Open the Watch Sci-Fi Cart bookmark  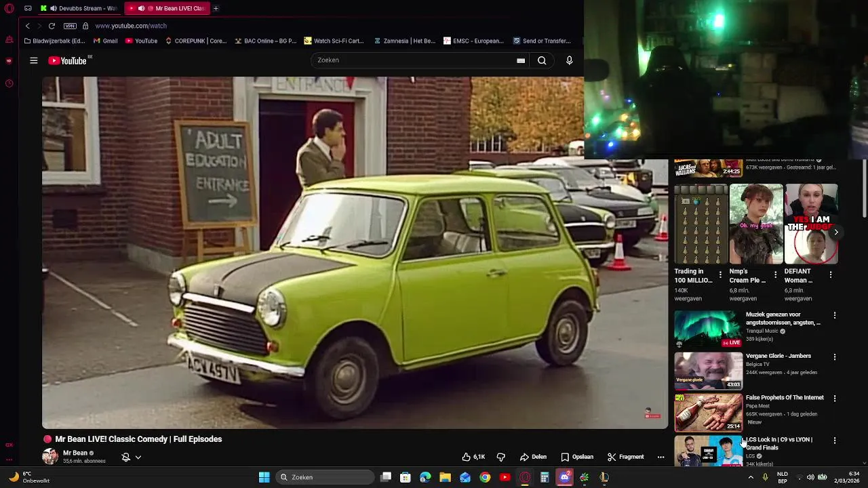click(334, 41)
